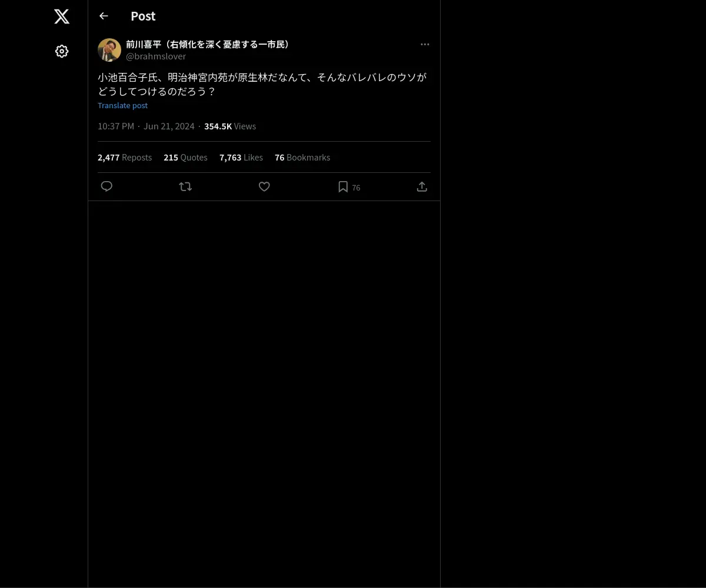Image resolution: width=706 pixels, height=588 pixels.
Task: Click the Japanese post text body
Action: [262, 85]
